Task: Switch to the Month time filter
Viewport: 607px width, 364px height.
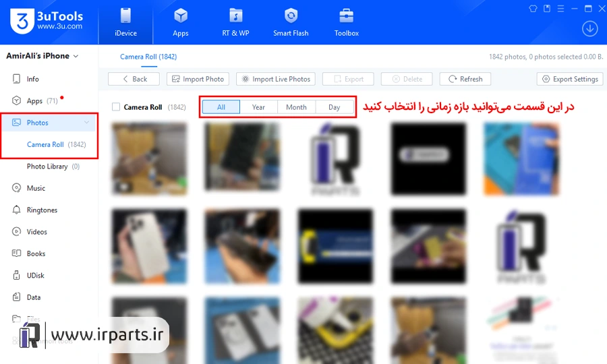Action: click(x=296, y=107)
